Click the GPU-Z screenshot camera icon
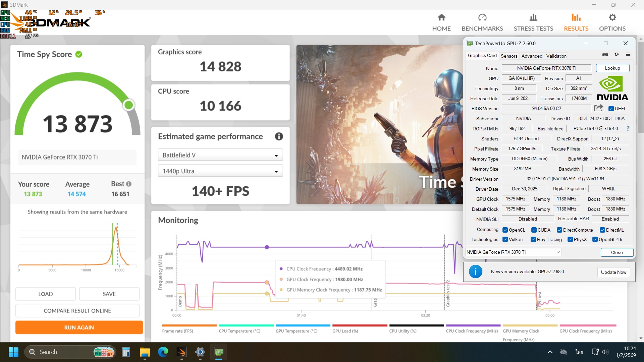 pos(605,54)
